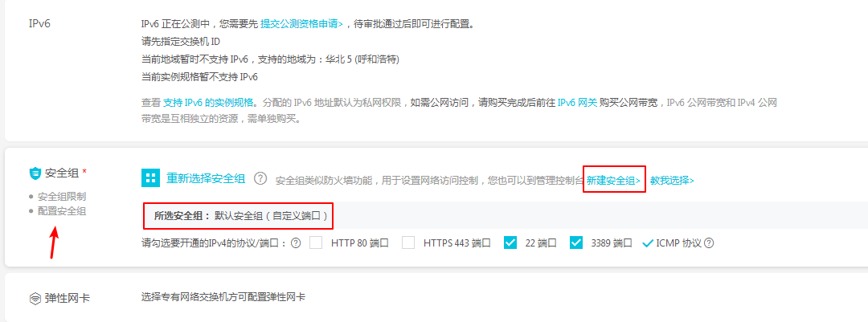Click the help icon beside ICMP 协议
Screen dimensions: 868x322
tap(709, 243)
